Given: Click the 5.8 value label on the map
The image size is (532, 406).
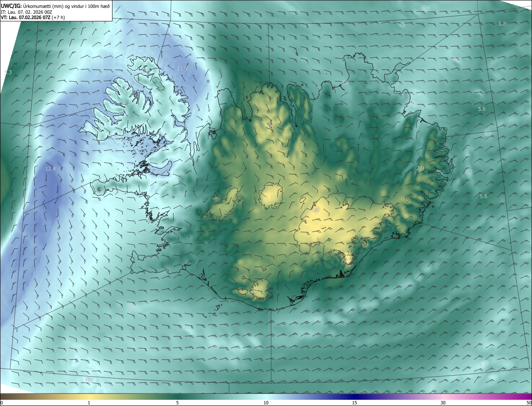Looking at the screenshot, I should click(502, 24).
